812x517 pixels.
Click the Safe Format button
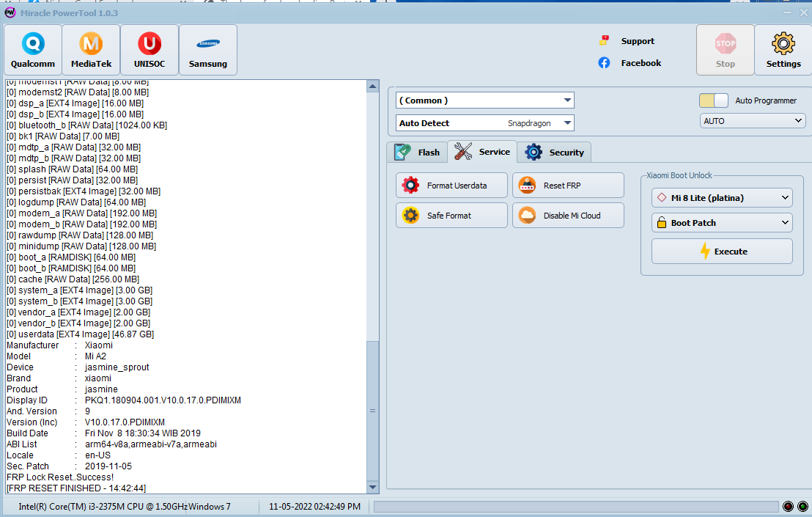451,216
